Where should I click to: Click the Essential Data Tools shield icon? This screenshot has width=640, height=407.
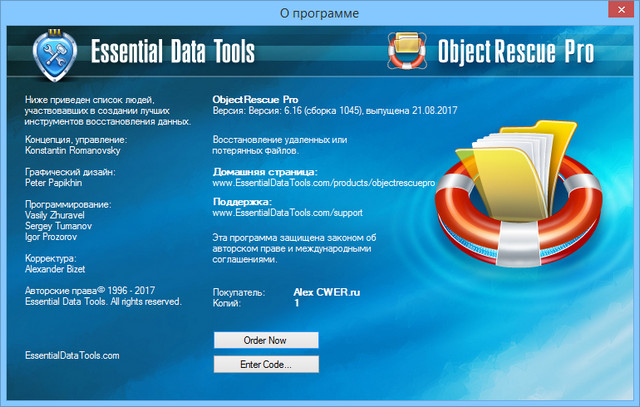tap(54, 52)
